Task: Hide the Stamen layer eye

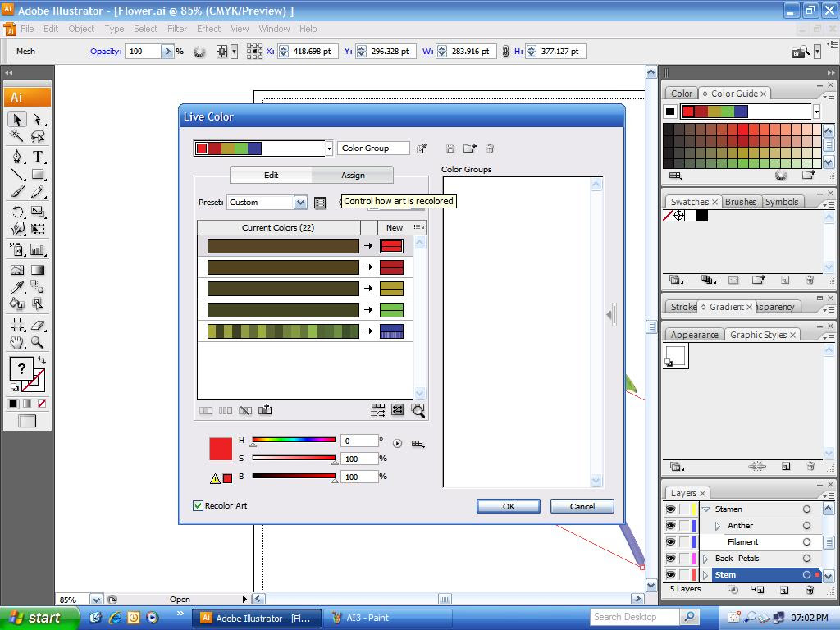Action: tap(670, 509)
